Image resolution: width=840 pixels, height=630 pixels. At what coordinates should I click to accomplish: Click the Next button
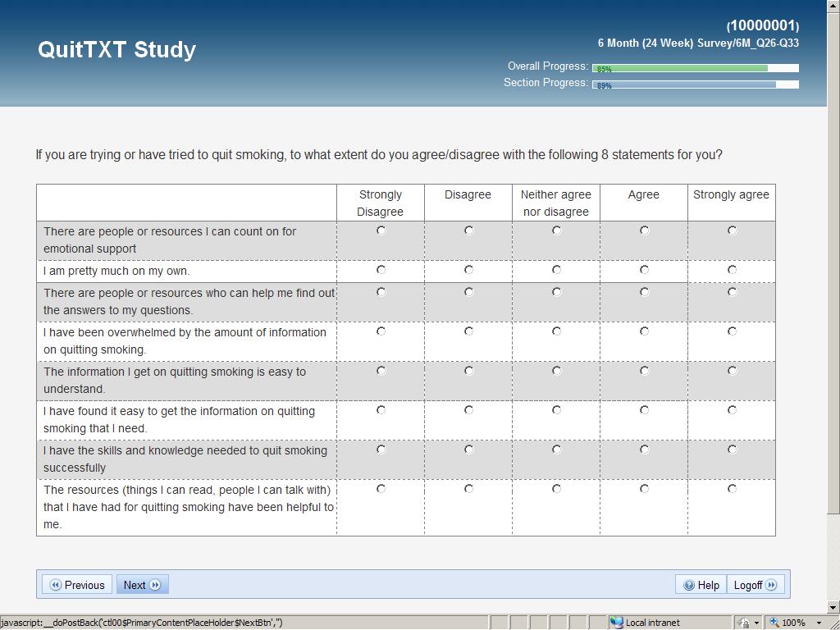click(x=143, y=584)
